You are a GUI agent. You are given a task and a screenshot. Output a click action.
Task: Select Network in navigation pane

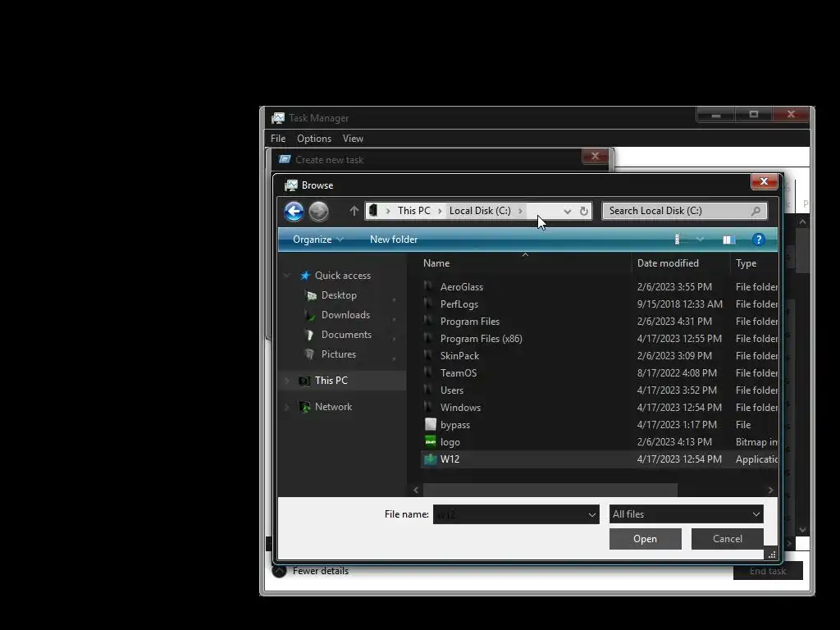coord(333,407)
